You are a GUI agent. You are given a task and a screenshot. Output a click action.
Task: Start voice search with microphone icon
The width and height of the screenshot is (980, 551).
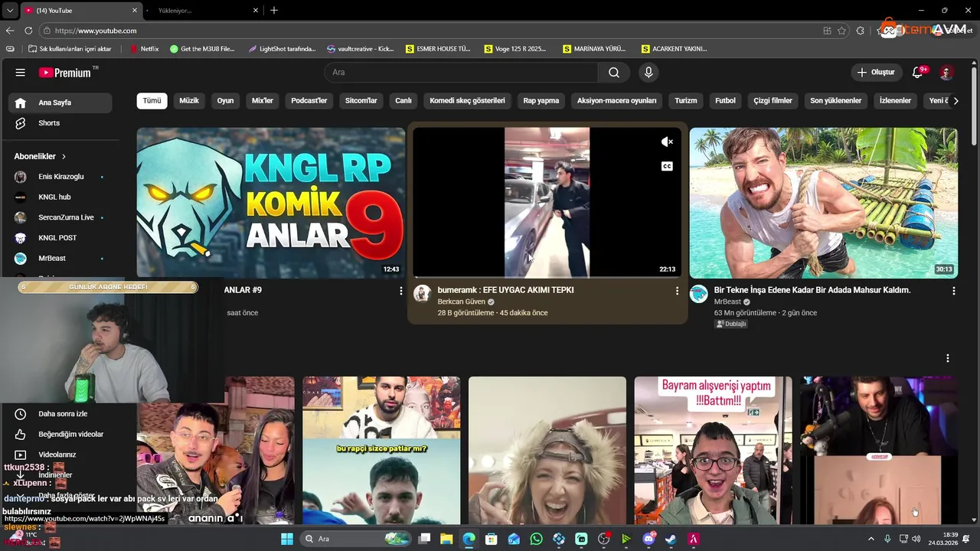point(648,73)
